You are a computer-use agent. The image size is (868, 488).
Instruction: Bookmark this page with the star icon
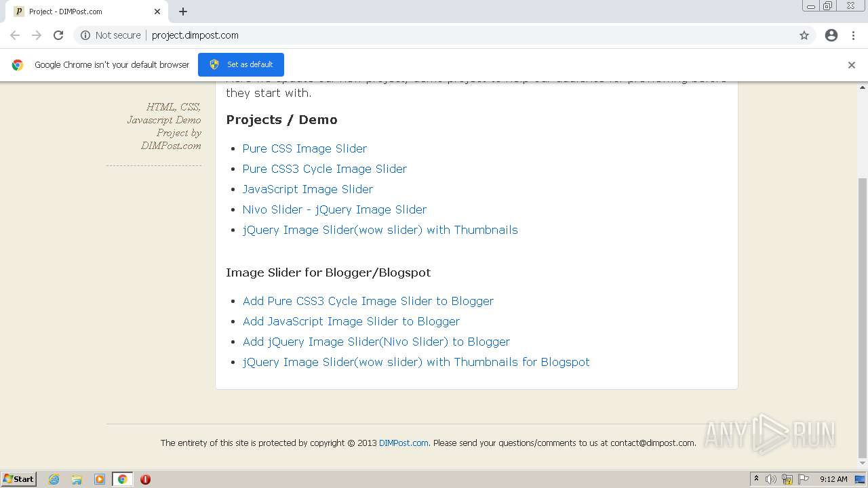tap(804, 35)
